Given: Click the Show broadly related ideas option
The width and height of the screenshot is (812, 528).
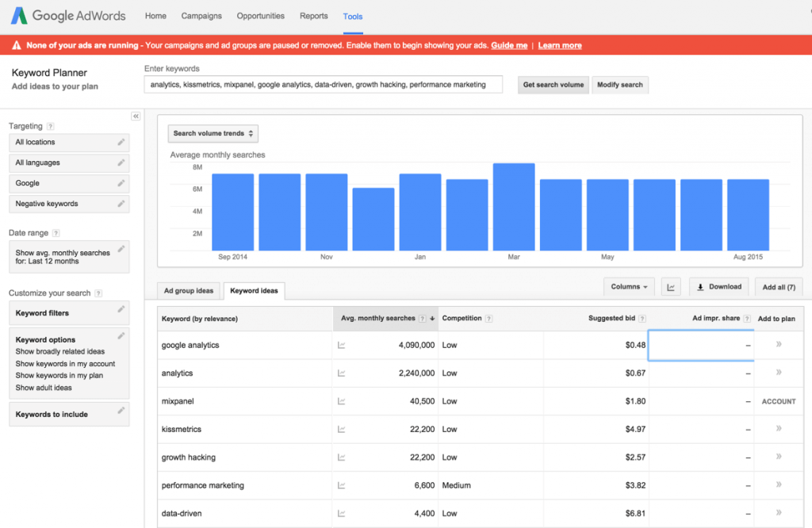Looking at the screenshot, I should [x=60, y=351].
